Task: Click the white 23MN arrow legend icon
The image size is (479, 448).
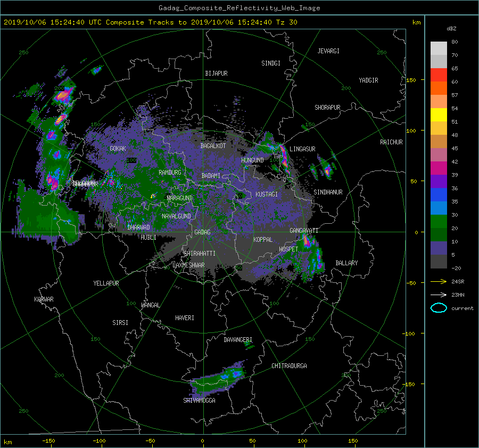Action: pyautogui.click(x=439, y=295)
